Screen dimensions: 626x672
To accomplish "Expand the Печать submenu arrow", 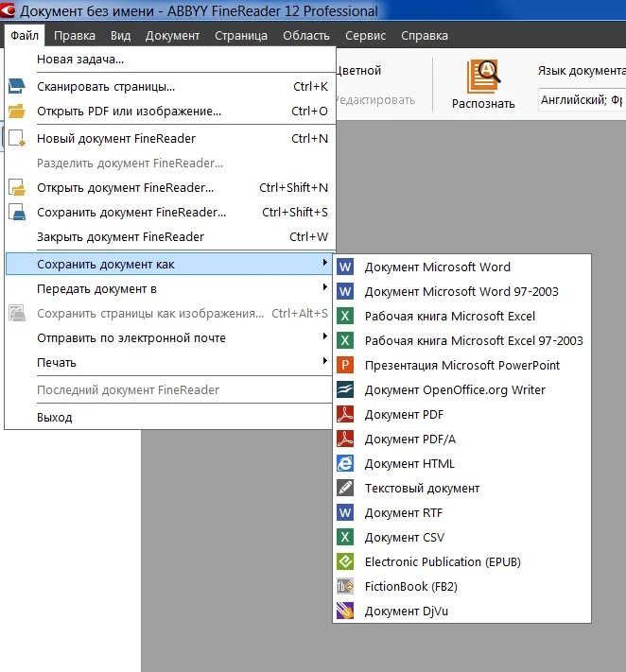I will coord(325,360).
